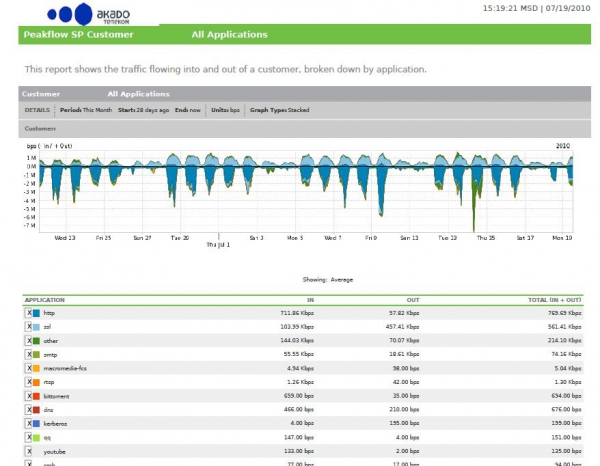Open the DETAILS section
The width and height of the screenshot is (600, 466).
click(x=37, y=110)
